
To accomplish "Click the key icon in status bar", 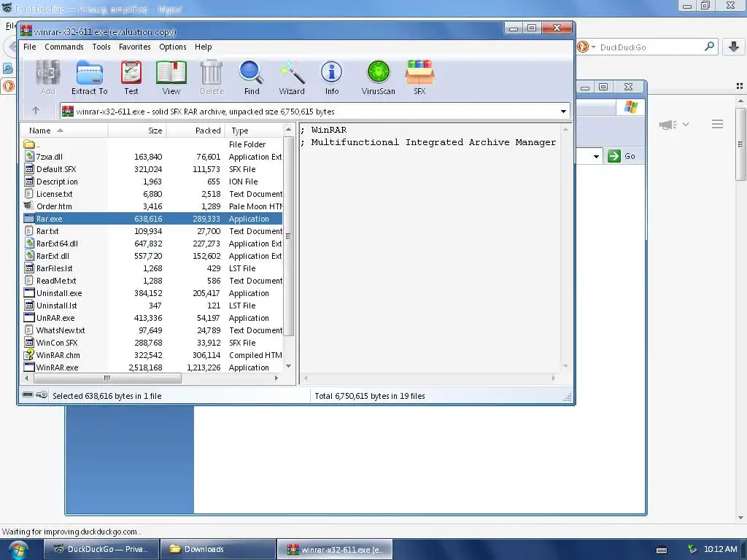I will point(42,394).
